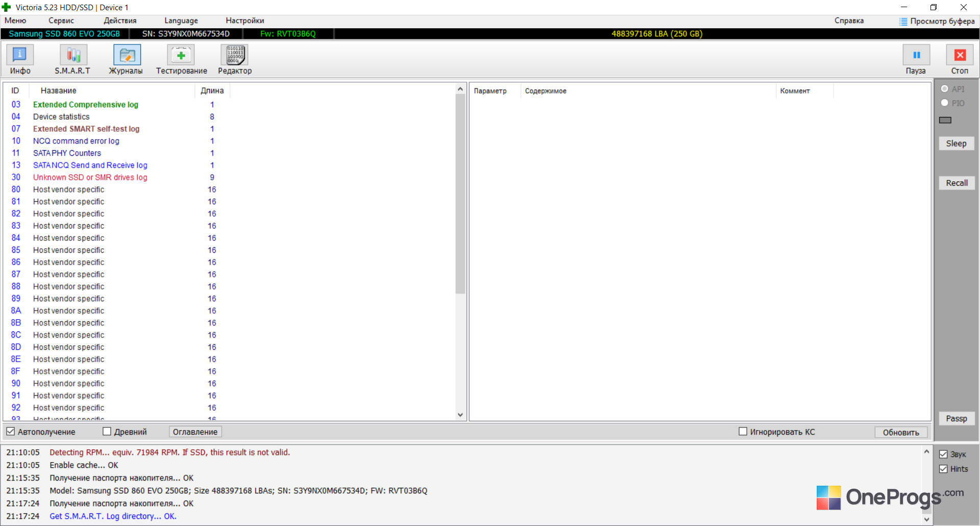Click the event log scroll up arrow
The width and height of the screenshot is (980, 526).
point(926,451)
